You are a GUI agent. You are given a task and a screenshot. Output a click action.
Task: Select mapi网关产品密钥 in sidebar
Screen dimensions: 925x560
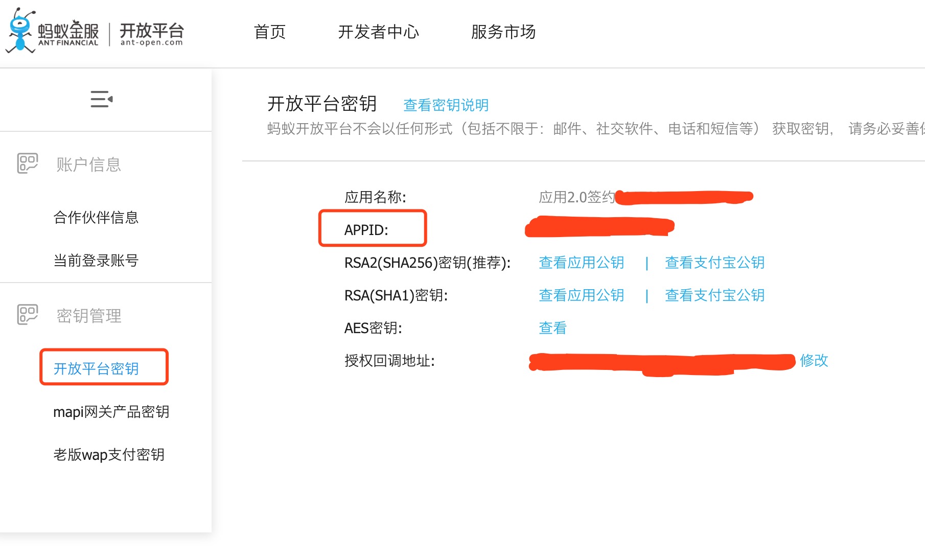[111, 411]
